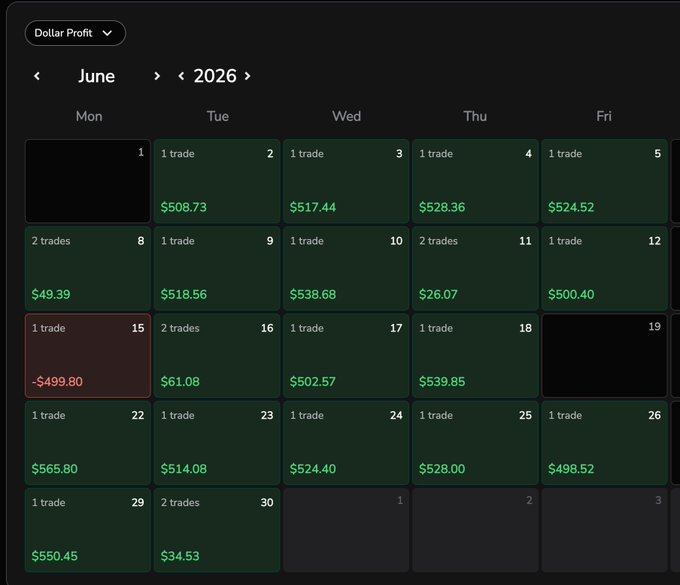The width and height of the screenshot is (680, 585).
Task: Click the Fri column header
Action: [x=604, y=116]
